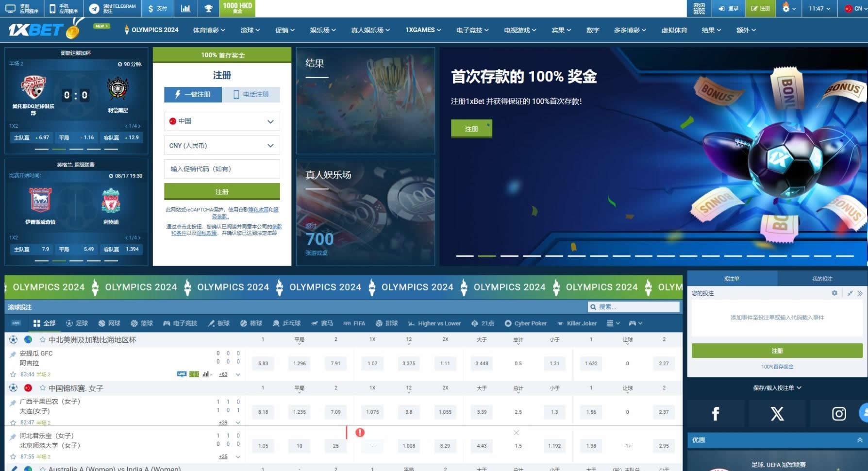868x471 pixels.
Task: Select the 电子竞技 sport tab
Action: (x=180, y=323)
